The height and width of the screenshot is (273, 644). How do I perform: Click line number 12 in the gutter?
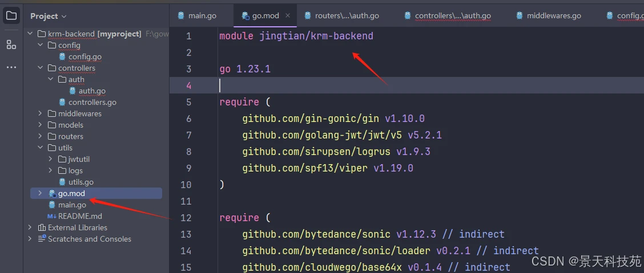coord(186,218)
